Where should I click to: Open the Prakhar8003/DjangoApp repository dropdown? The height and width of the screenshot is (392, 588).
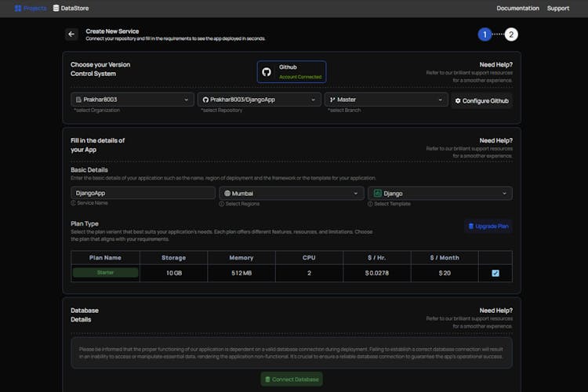point(260,100)
